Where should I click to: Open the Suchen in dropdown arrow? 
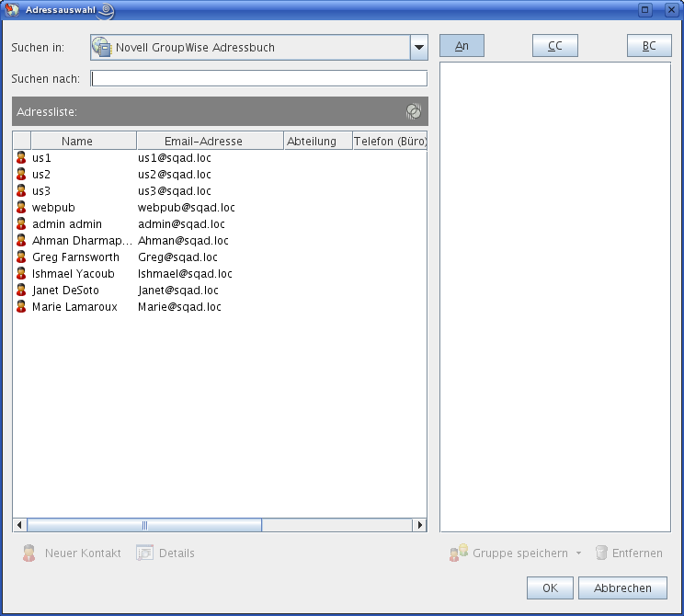[419, 47]
